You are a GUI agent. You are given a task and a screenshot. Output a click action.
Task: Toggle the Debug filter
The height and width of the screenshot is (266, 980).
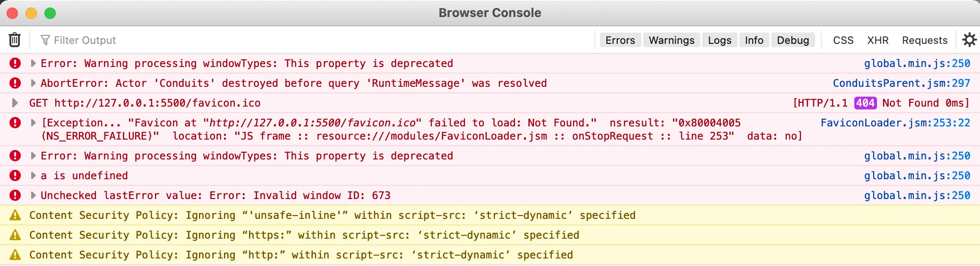tap(793, 40)
